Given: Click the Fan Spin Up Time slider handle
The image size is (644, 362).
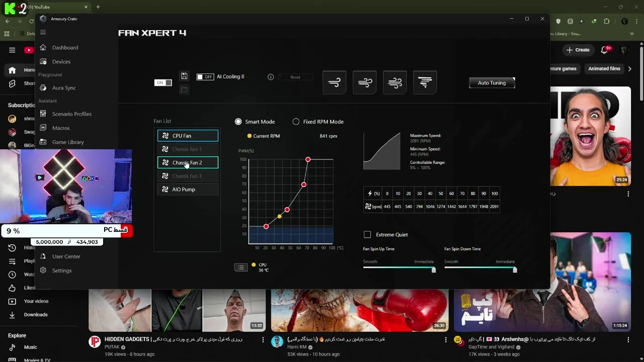Looking at the screenshot, I should pyautogui.click(x=434, y=269).
